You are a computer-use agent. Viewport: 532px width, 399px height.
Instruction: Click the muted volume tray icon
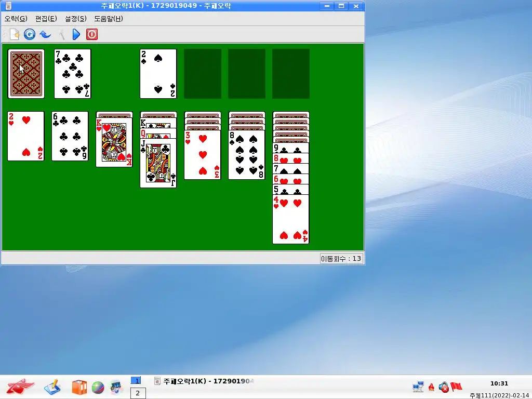coord(444,387)
